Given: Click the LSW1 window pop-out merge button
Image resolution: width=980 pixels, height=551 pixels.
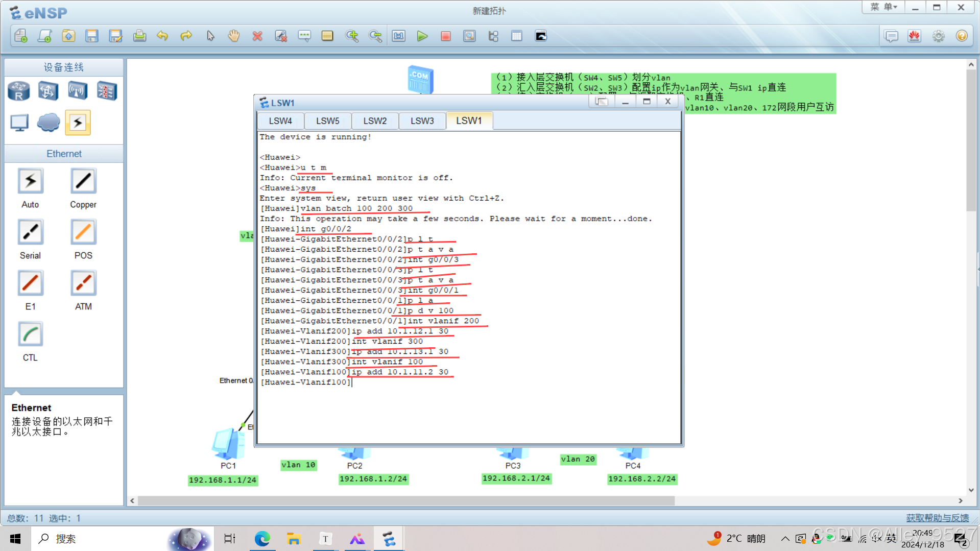Looking at the screenshot, I should [x=602, y=101].
